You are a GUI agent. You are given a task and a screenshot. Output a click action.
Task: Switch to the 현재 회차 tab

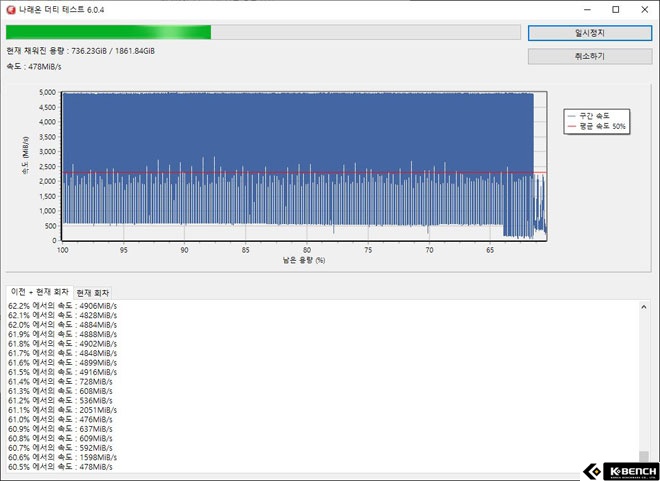coord(93,292)
